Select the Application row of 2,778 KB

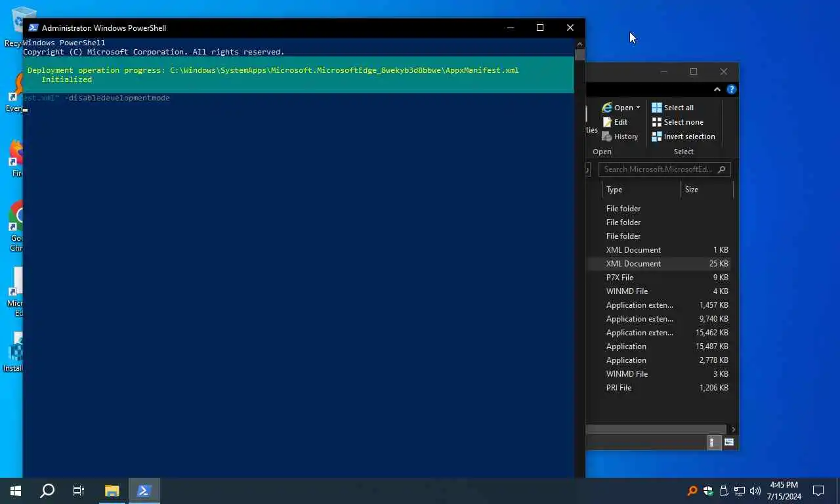pos(660,360)
